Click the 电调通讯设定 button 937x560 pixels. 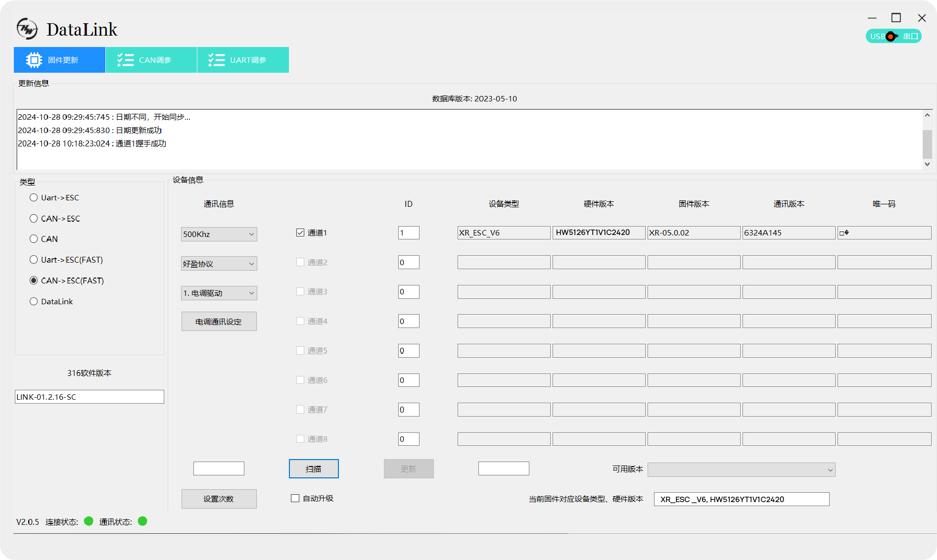(x=219, y=322)
